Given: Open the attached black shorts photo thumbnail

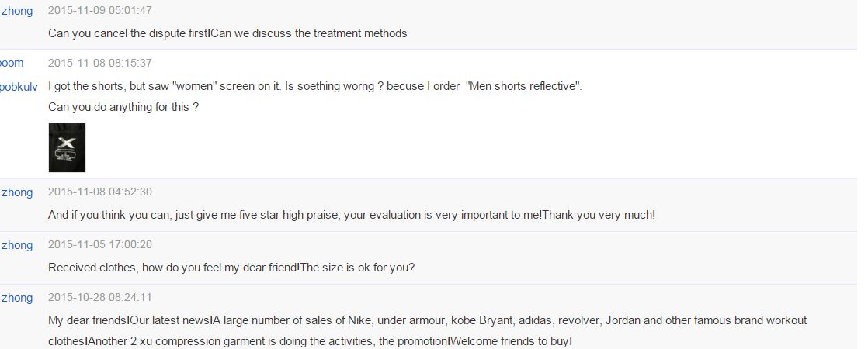Looking at the screenshot, I should (67, 147).
